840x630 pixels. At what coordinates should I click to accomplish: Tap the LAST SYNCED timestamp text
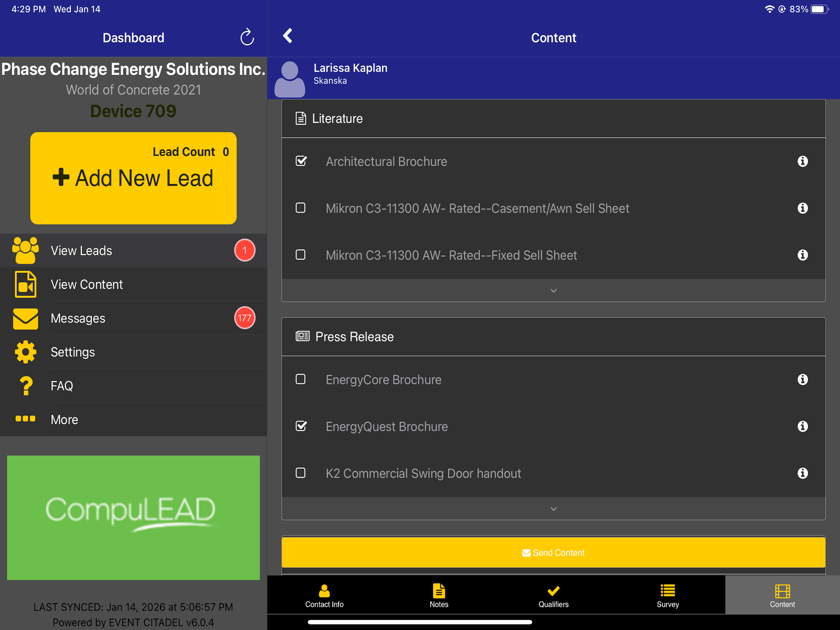(x=133, y=607)
